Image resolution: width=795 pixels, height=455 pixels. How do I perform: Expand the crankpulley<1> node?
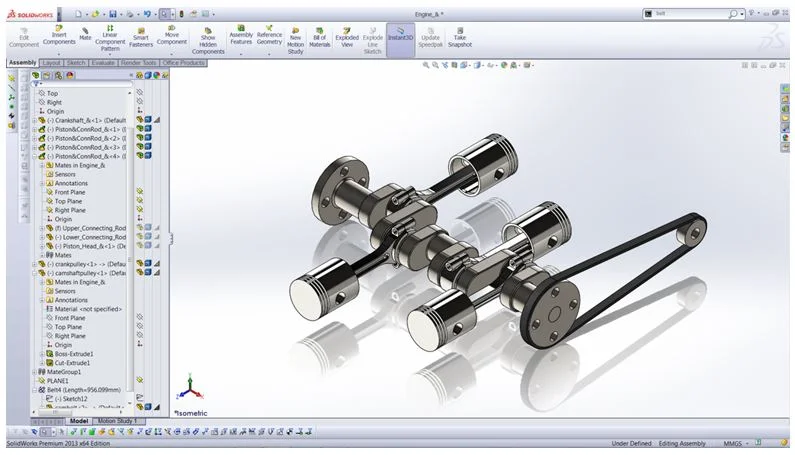(x=34, y=264)
